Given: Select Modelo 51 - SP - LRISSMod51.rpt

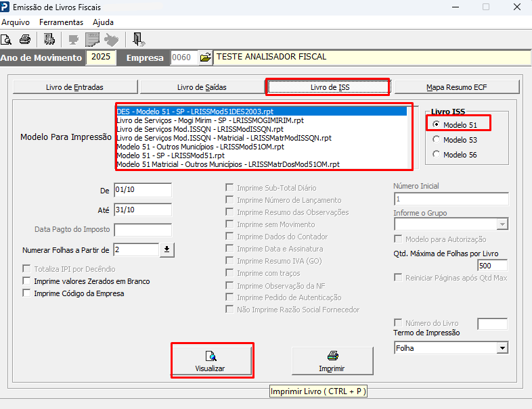Looking at the screenshot, I should pyautogui.click(x=261, y=155).
